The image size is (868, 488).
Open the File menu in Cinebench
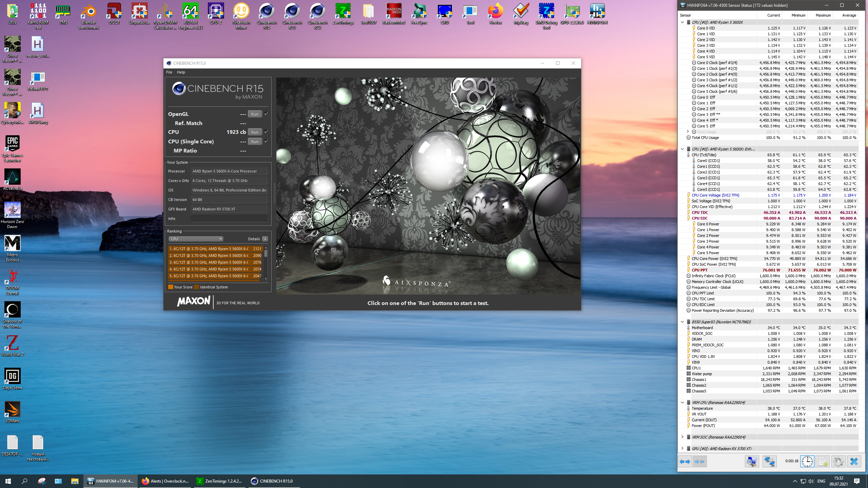point(169,72)
